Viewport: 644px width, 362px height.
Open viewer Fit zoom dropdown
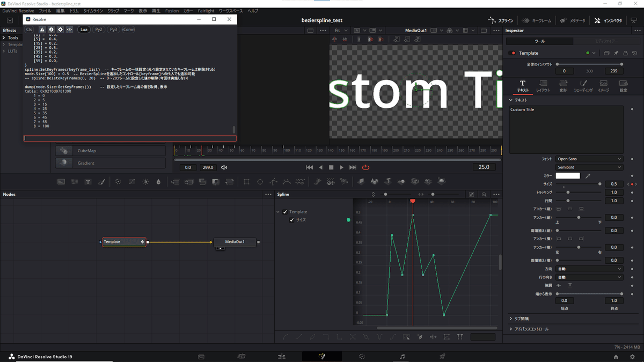point(341,31)
